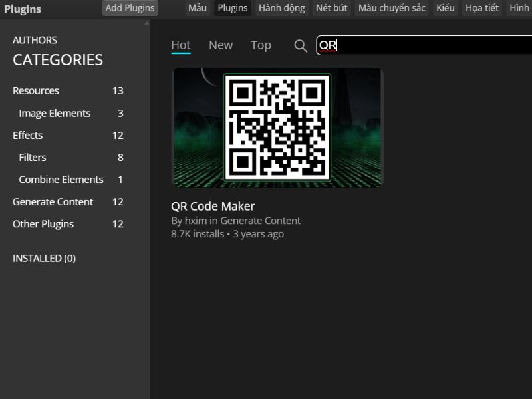The height and width of the screenshot is (399, 532).
Task: Open the Hình tab
Action: (519, 8)
